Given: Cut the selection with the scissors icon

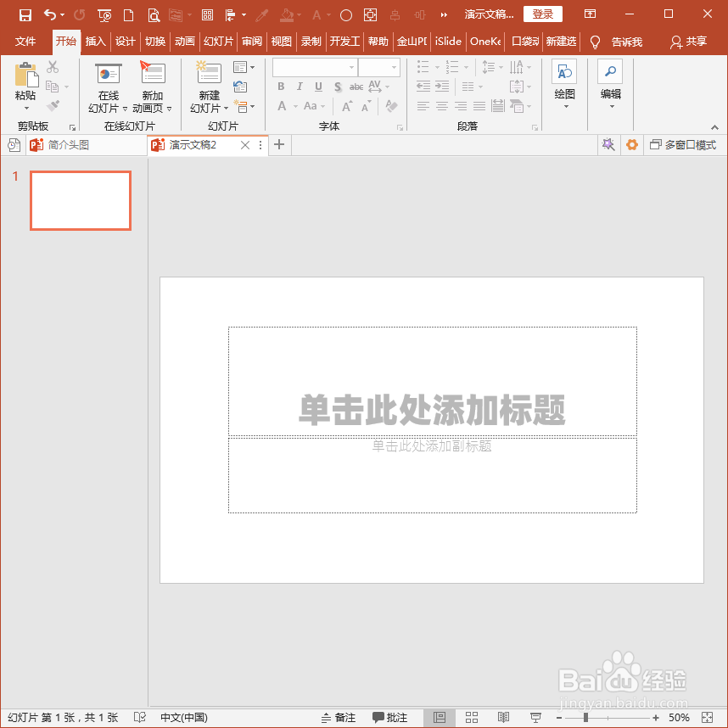Looking at the screenshot, I should click(x=53, y=67).
